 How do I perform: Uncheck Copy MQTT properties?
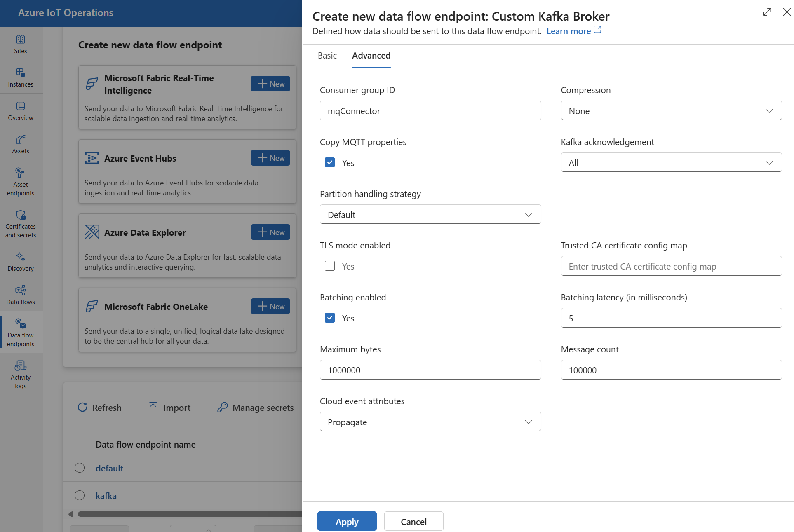pyautogui.click(x=329, y=162)
